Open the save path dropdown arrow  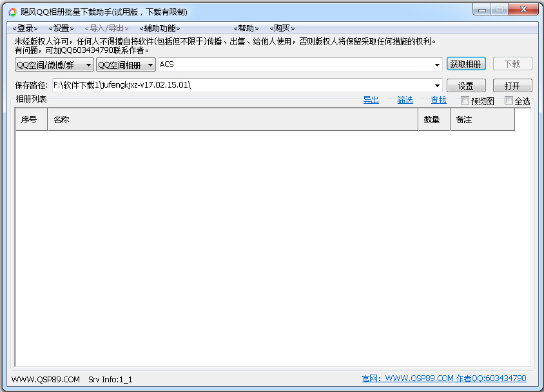[437, 85]
